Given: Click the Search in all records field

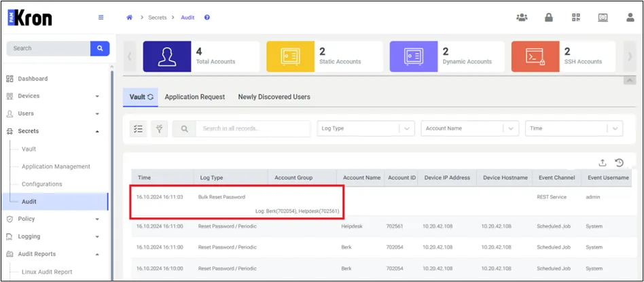Looking at the screenshot, I should (253, 128).
